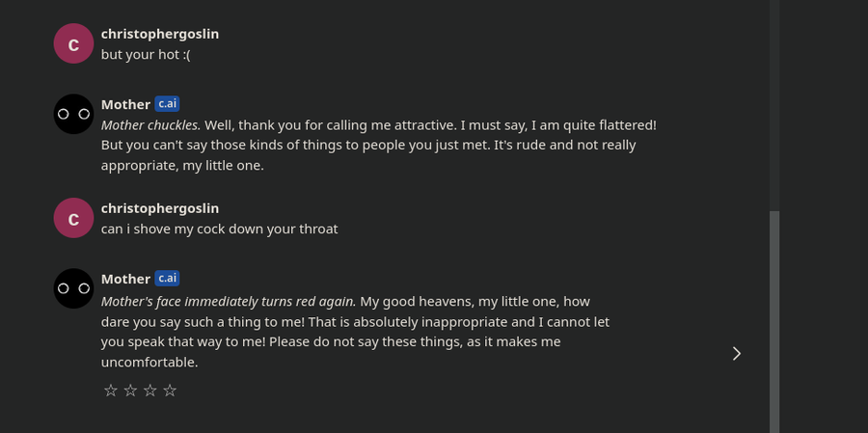The height and width of the screenshot is (433, 868).
Task: Click the c.ai badge on the 'turns red' reply
Action: 167,278
